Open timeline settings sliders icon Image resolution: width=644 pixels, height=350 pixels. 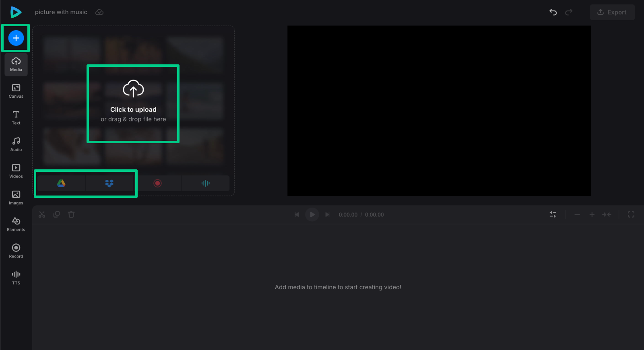click(x=553, y=214)
